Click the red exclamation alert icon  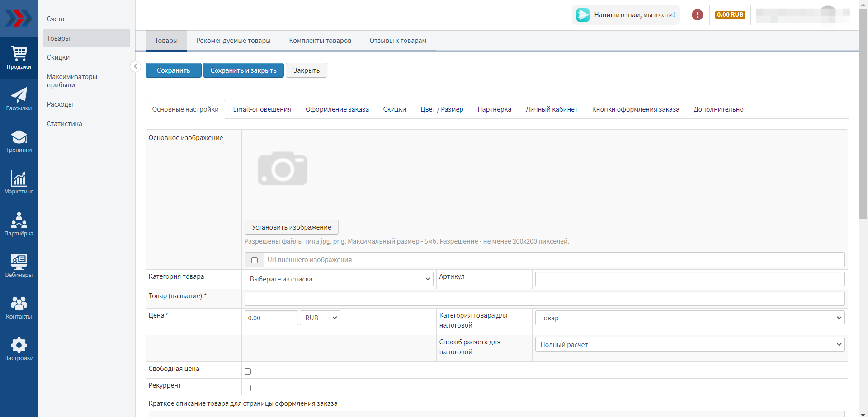(x=697, y=15)
